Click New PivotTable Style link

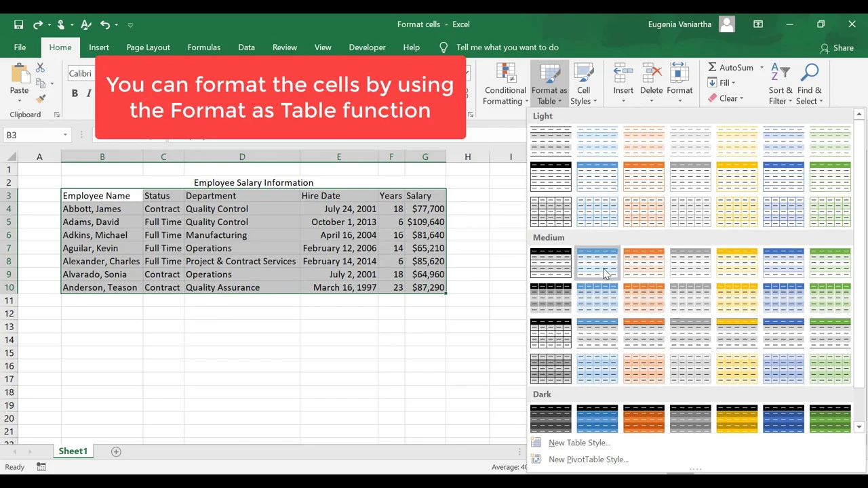coord(588,460)
